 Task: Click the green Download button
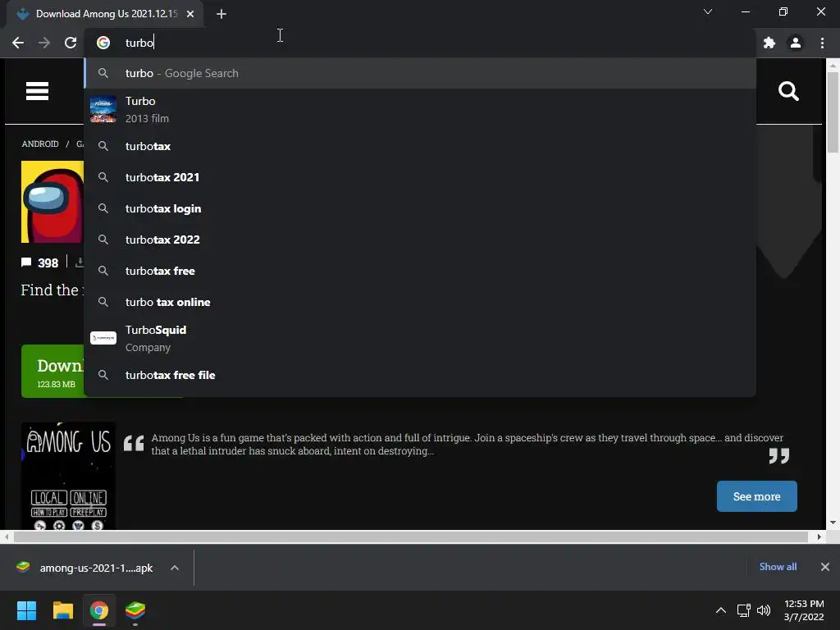point(52,372)
